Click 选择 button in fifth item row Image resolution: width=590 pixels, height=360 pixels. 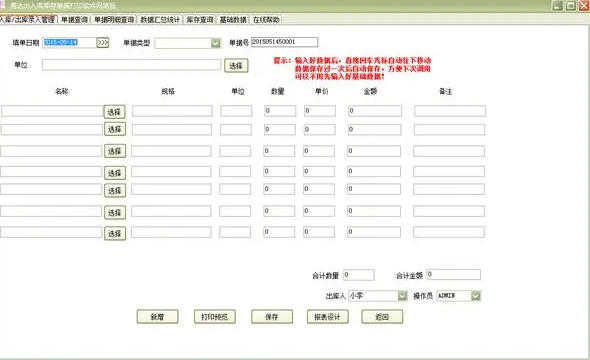click(x=114, y=191)
